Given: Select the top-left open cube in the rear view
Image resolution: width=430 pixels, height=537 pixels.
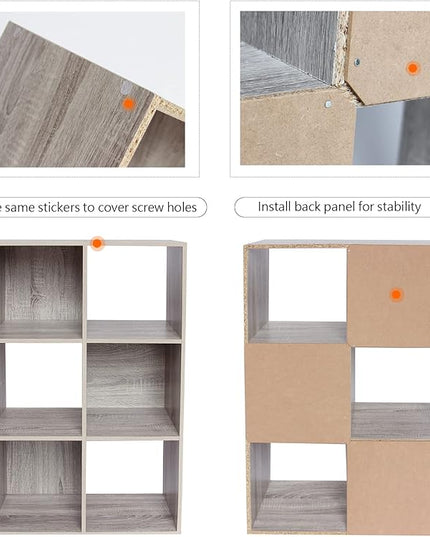Looking at the screenshot, I should [298, 295].
